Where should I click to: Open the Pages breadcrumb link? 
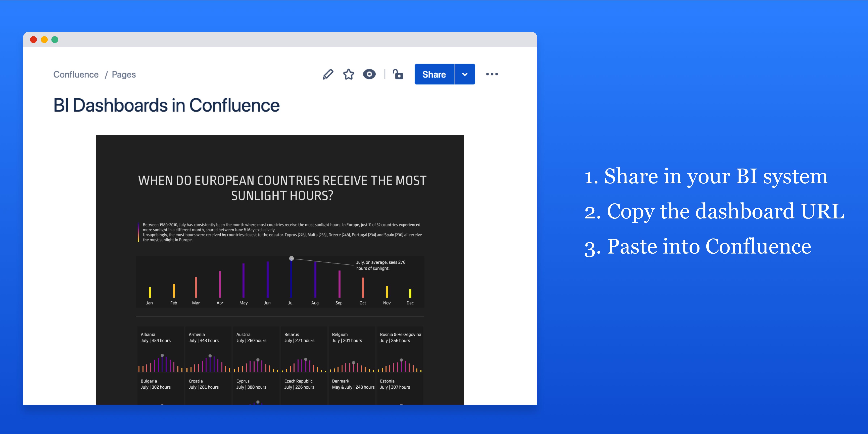(123, 75)
